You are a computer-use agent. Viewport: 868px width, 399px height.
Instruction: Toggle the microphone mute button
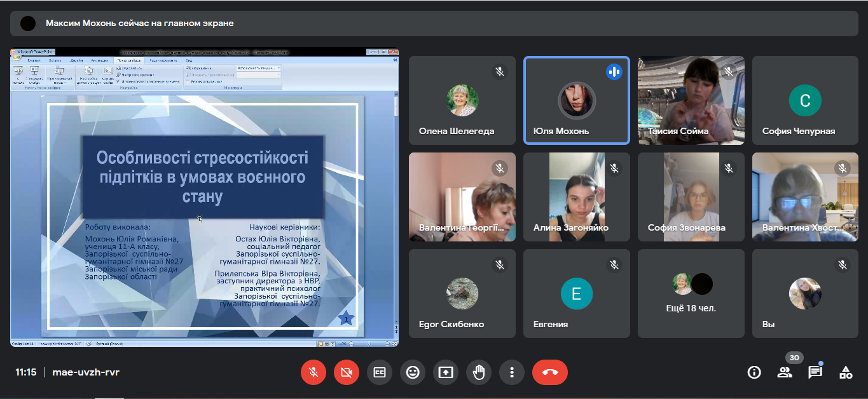313,372
